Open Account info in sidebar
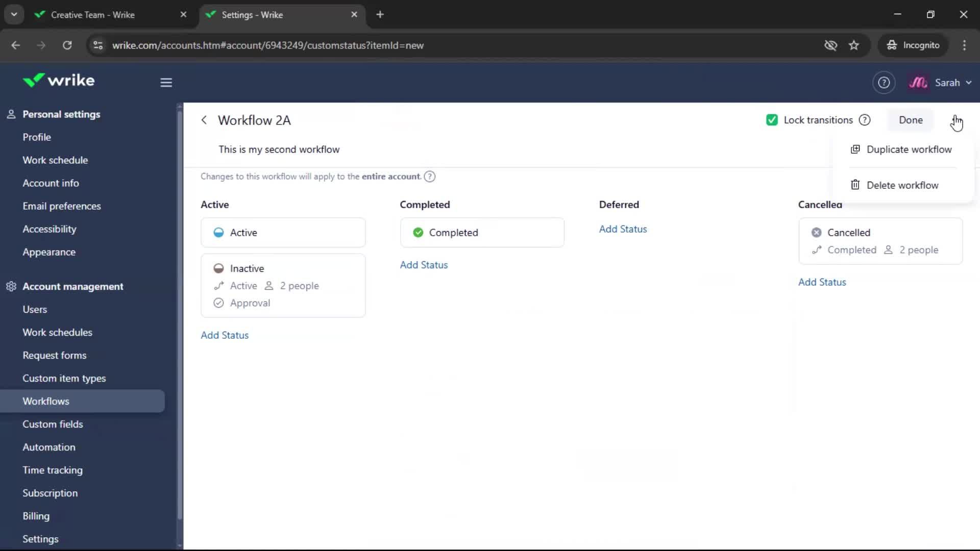Image resolution: width=980 pixels, height=551 pixels. [x=51, y=183]
